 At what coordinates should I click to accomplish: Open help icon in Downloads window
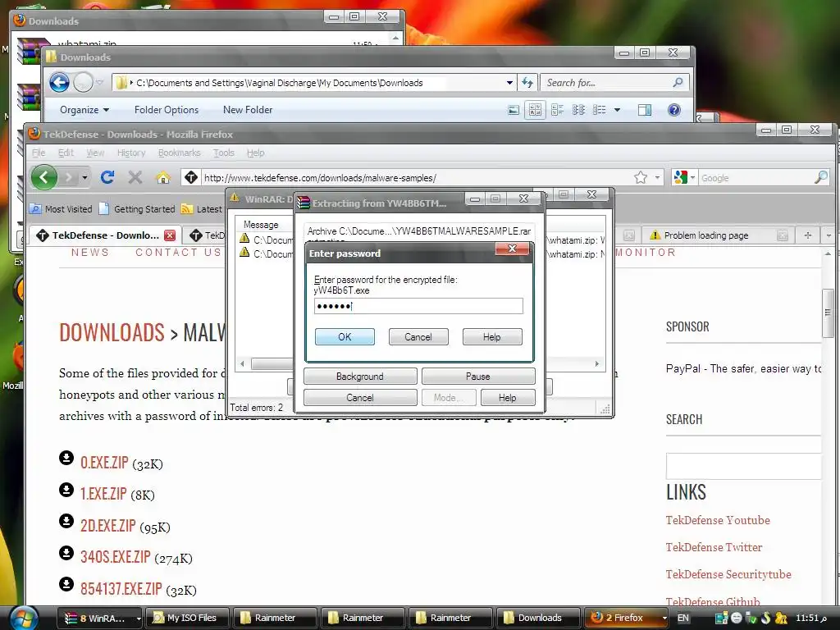pos(674,110)
